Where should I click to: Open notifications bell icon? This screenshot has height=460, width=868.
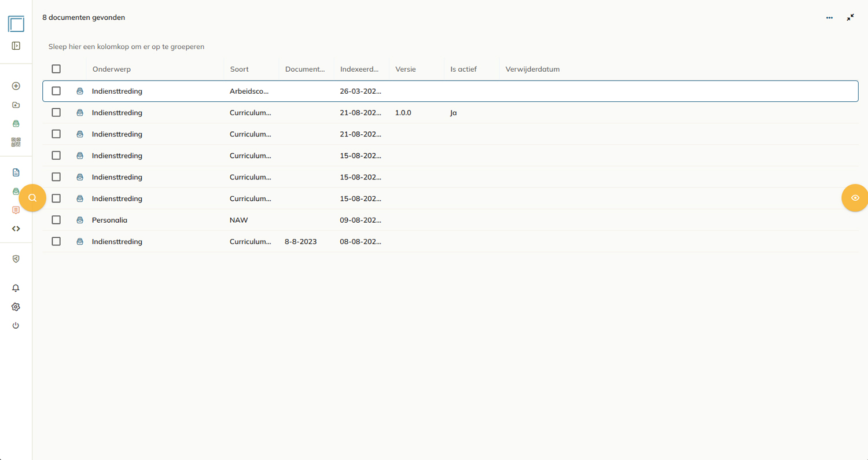coord(16,288)
